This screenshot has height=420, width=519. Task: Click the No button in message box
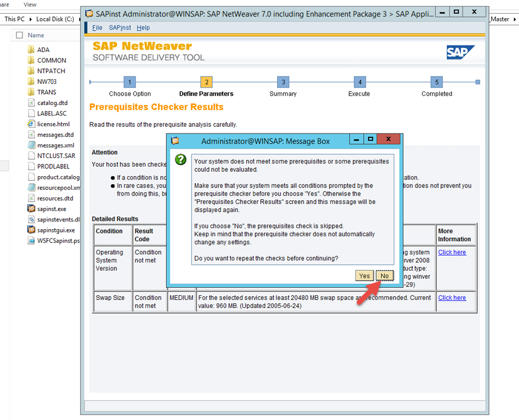pos(384,276)
